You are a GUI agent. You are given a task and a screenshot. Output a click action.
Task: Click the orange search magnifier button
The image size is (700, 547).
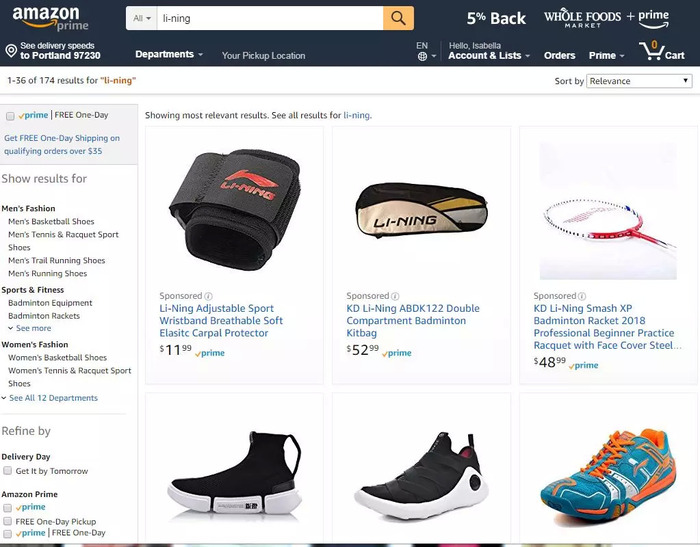point(398,18)
